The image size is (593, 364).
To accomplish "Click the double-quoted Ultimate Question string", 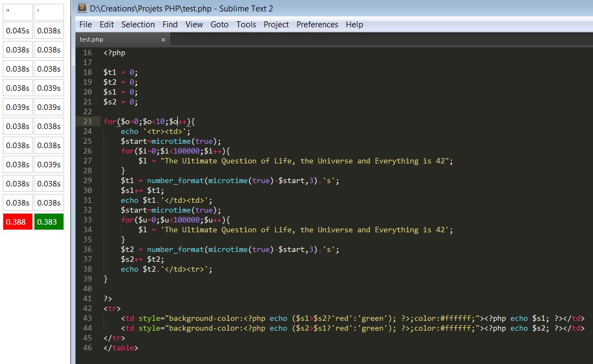I will 305,161.
